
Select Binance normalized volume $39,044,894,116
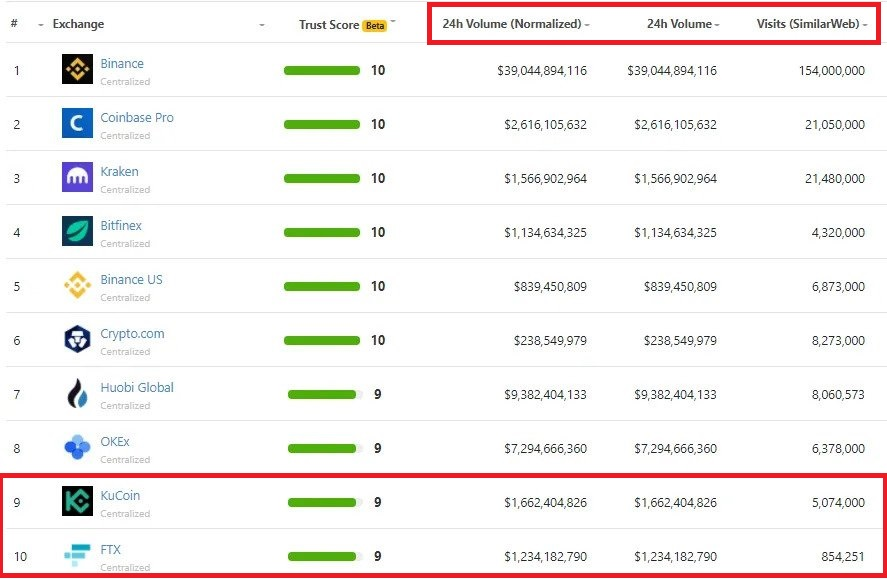[542, 71]
